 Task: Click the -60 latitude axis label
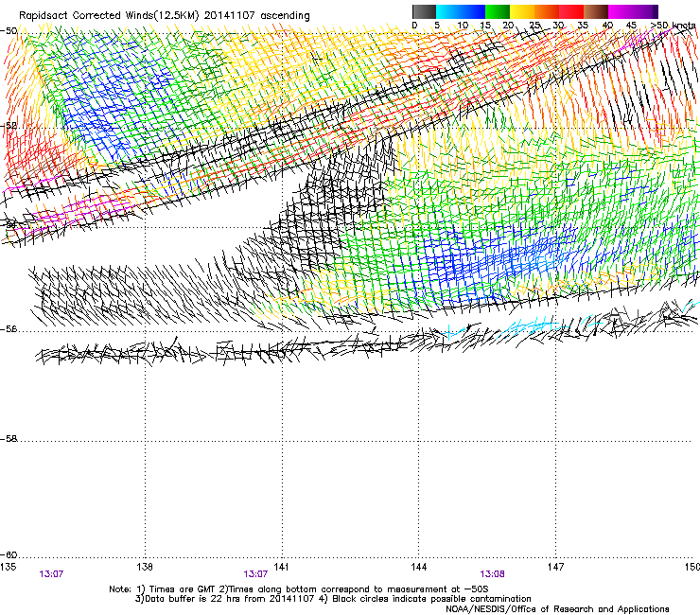[9, 555]
